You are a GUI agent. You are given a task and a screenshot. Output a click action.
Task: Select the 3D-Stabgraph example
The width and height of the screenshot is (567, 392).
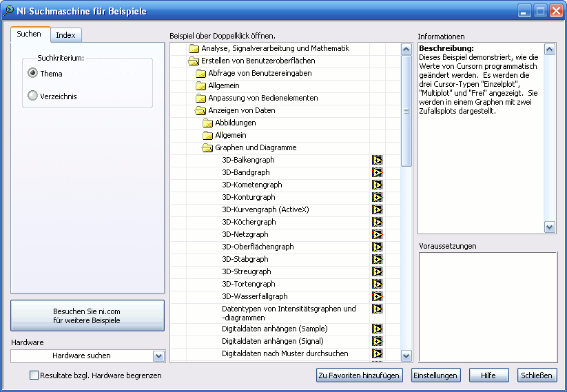(245, 259)
